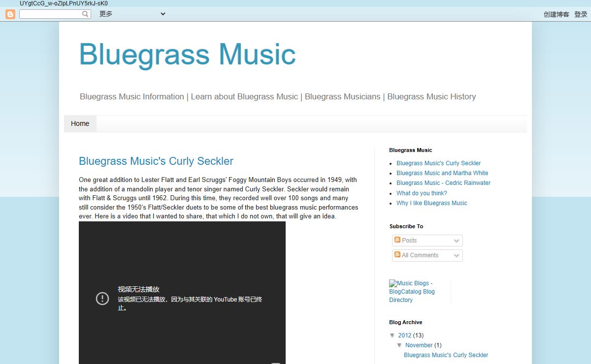Click the 登录 sign-in link

pyautogui.click(x=581, y=14)
